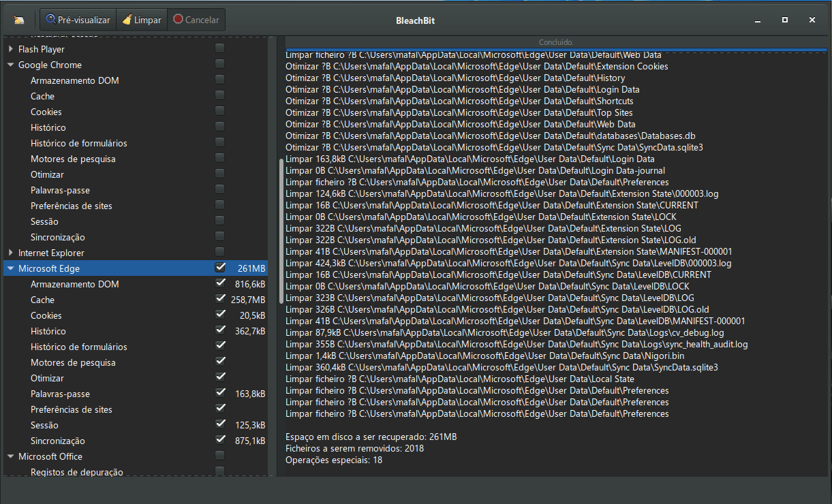Uncheck Microsoft Edge Preferências de sites
The image size is (832, 504).
[x=219, y=409]
